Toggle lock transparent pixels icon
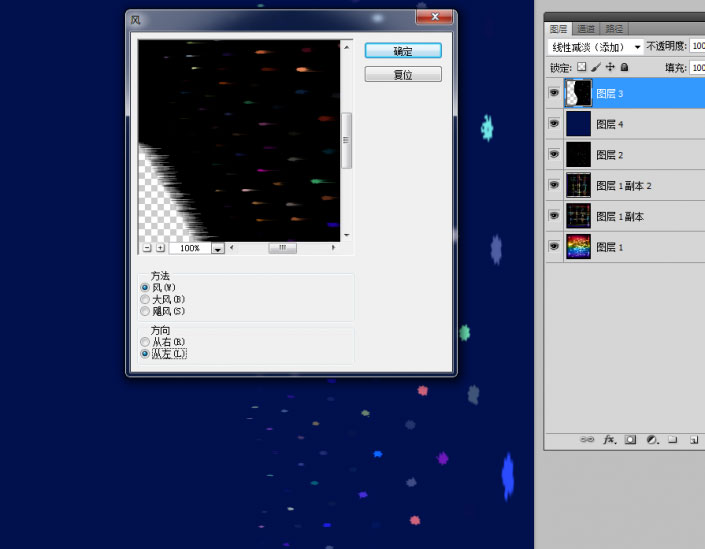Screen dimensions: 705x549 coord(582,67)
